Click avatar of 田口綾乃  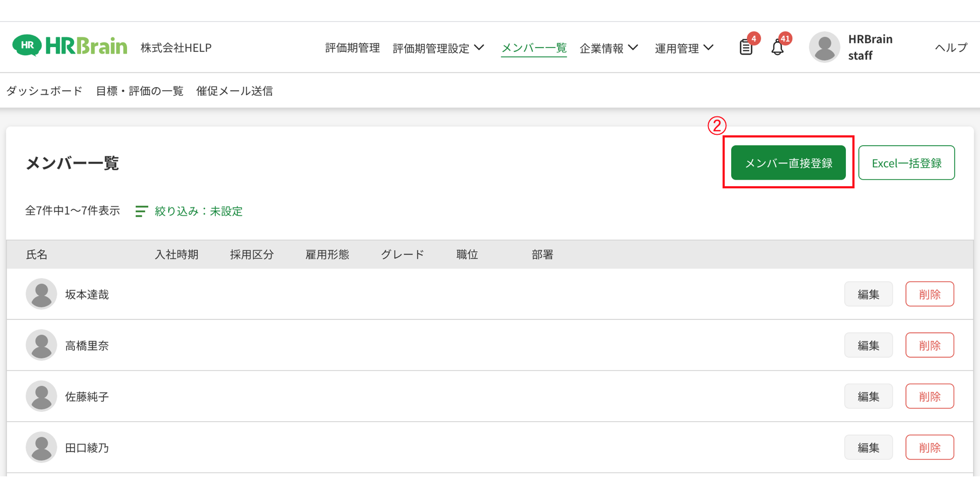(41, 447)
